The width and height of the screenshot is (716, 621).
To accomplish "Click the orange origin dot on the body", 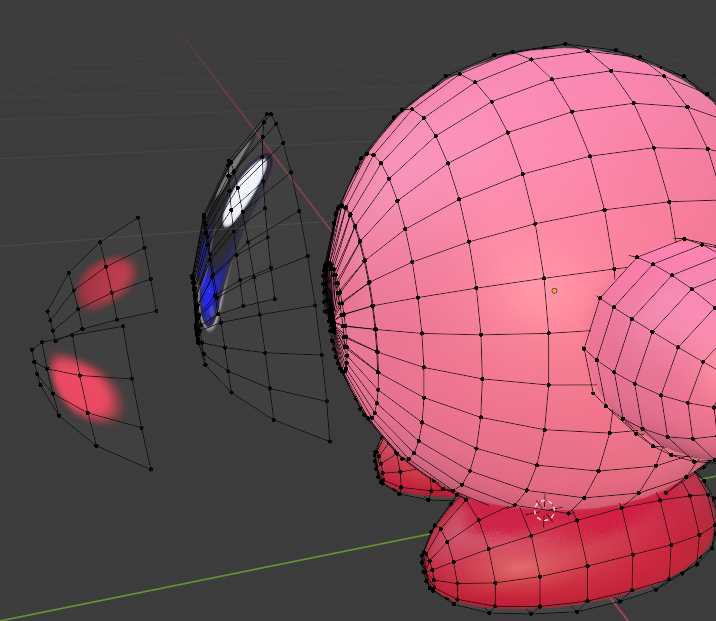I will click(554, 291).
